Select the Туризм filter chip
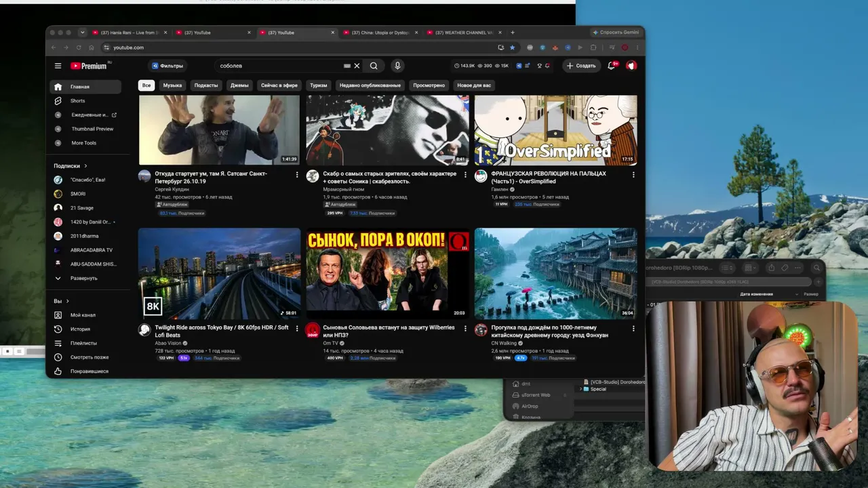 pyautogui.click(x=319, y=85)
